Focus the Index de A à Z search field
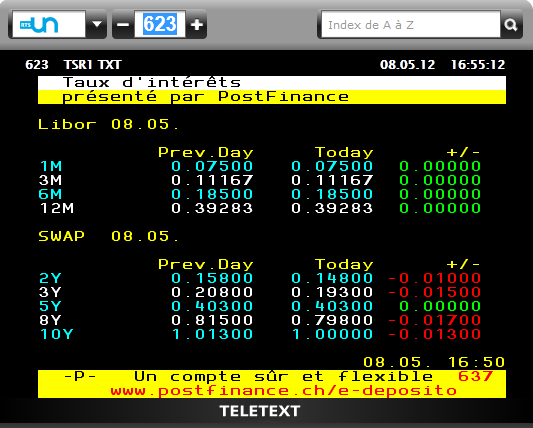Screen dimensions: 533x428 [411, 24]
